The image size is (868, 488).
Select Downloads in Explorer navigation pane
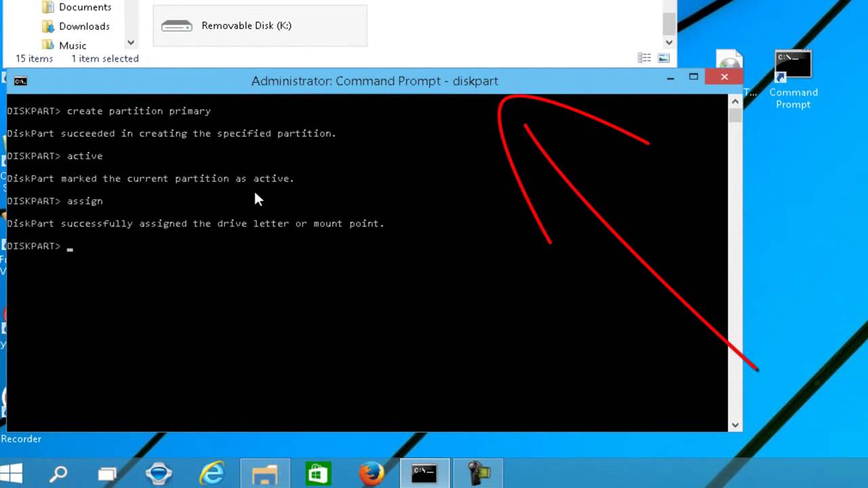pyautogui.click(x=76, y=26)
